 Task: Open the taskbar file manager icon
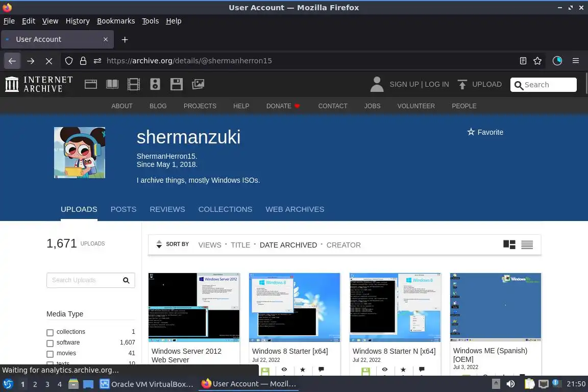click(73, 384)
